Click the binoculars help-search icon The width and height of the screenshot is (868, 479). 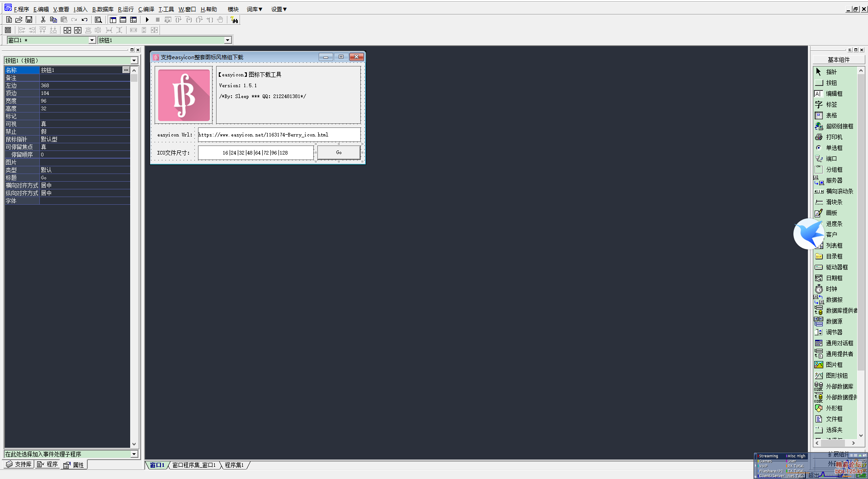pyautogui.click(x=234, y=20)
